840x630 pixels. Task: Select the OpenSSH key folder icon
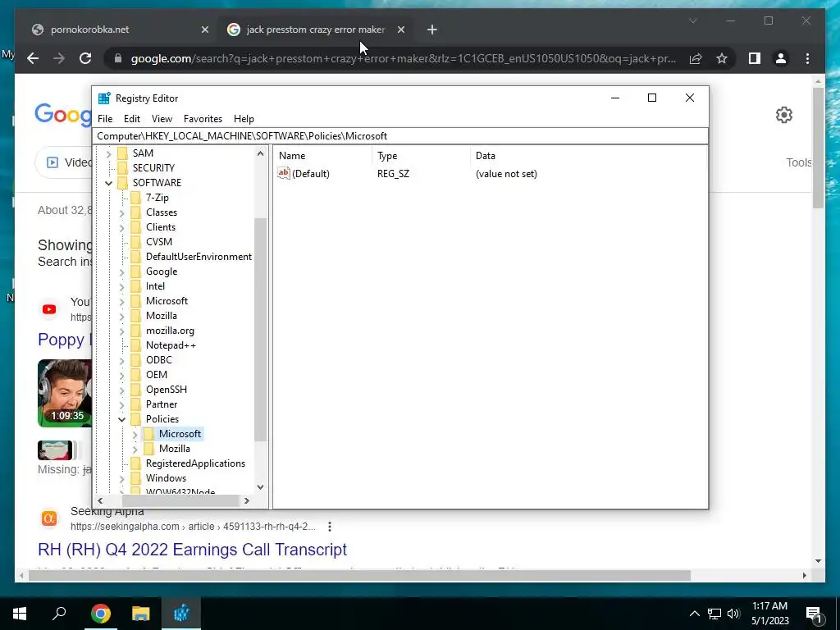136,390
